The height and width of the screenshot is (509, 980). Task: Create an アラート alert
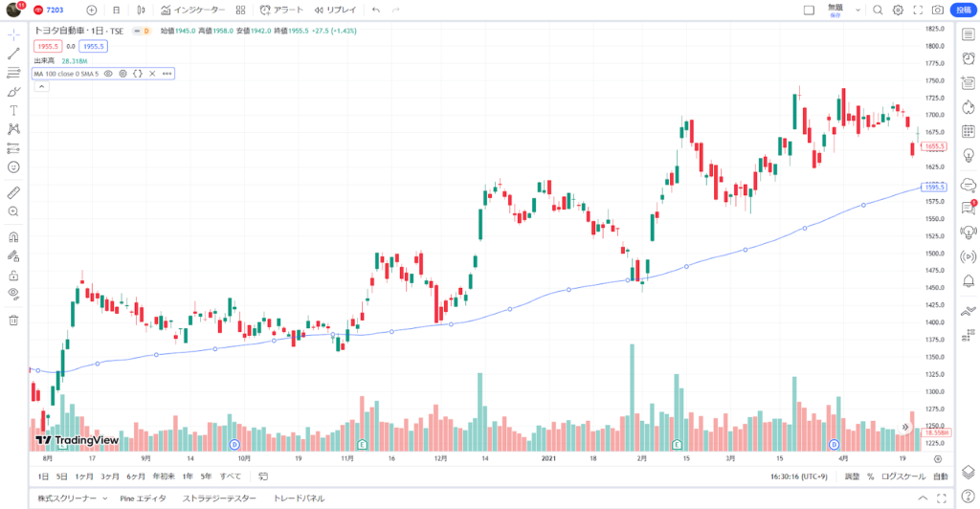282,10
